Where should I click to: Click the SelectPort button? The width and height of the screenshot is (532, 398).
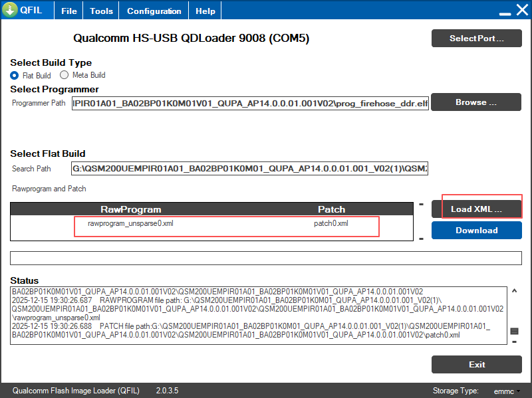(476, 38)
